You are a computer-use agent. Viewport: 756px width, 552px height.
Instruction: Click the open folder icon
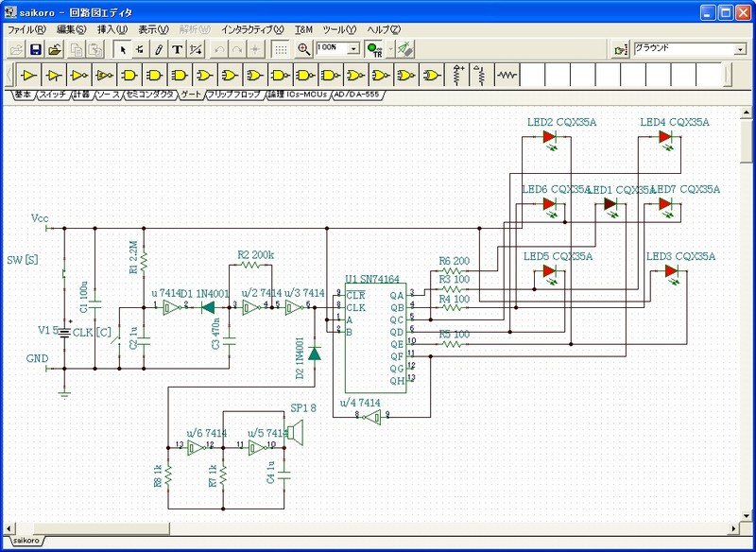pos(56,49)
